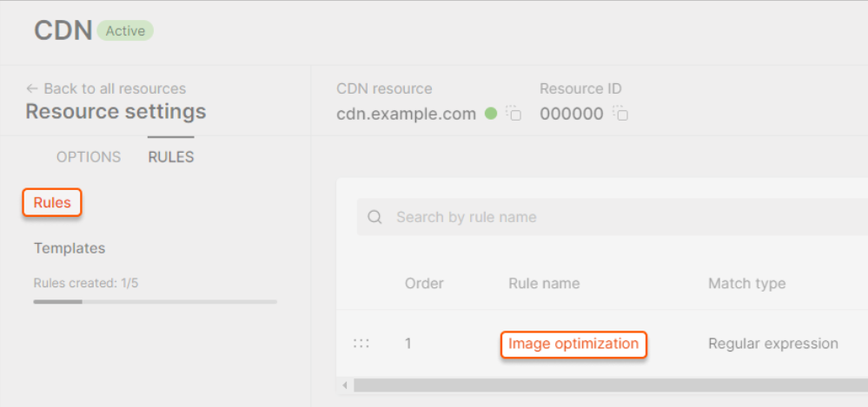Click the Resource ID value 000000
Viewport: 868px width, 407px height.
(x=572, y=114)
